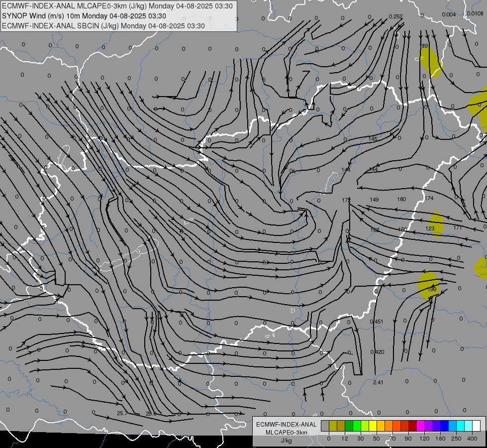The image size is (487, 448).
Task: Click the map value 172
Action: coord(346,200)
